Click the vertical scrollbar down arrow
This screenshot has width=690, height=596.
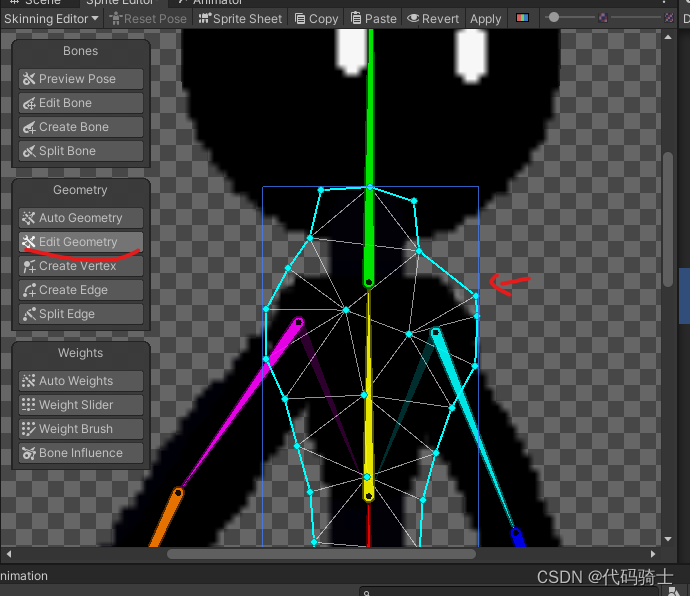(x=668, y=539)
